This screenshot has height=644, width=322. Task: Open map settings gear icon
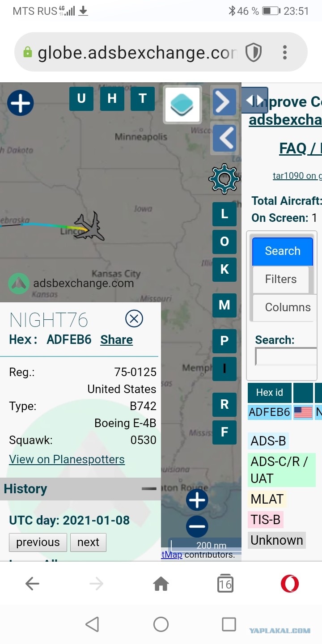pos(225,179)
